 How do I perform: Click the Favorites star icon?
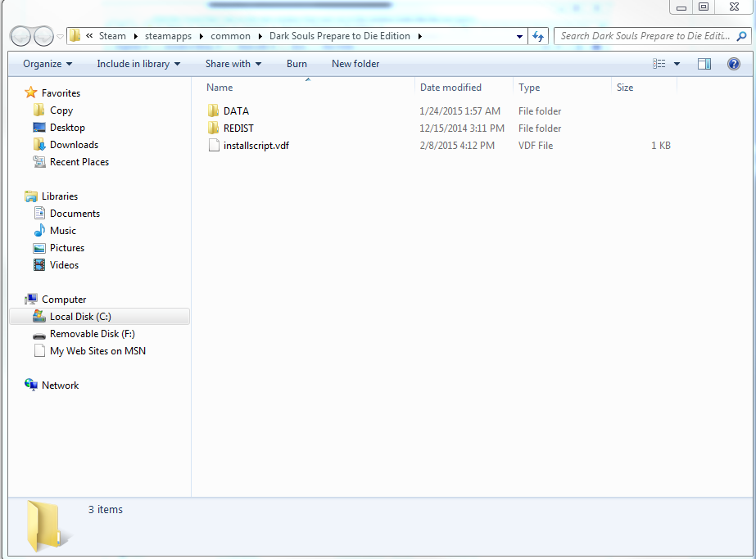tap(31, 92)
